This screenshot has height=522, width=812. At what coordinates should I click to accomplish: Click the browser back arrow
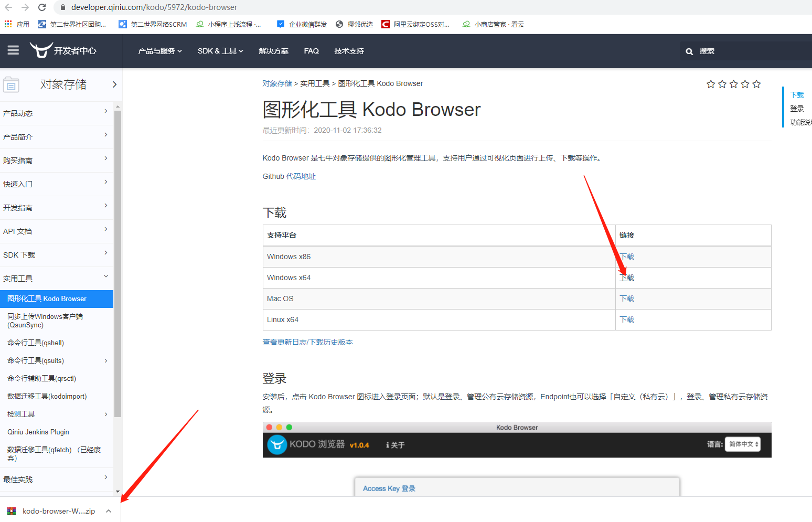tap(8, 7)
